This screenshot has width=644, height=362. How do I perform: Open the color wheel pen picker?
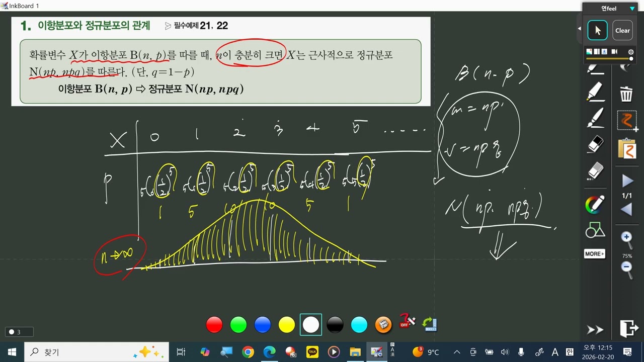(x=595, y=205)
